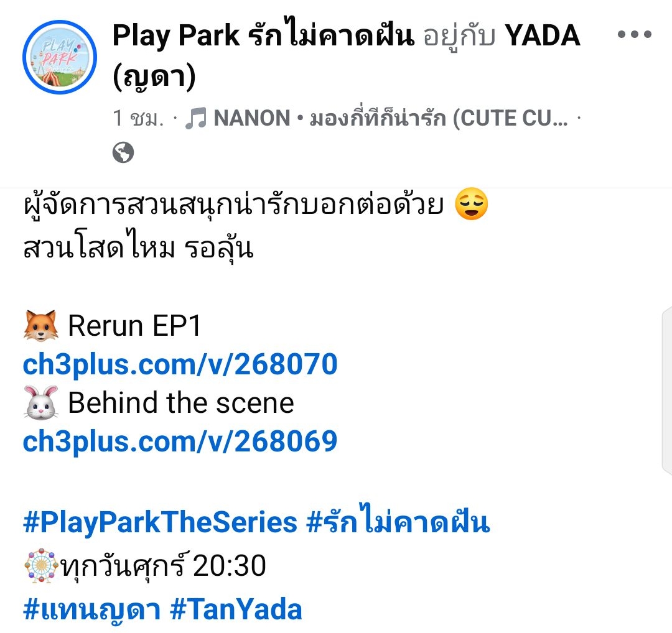The height and width of the screenshot is (633, 672).
Task: Open Rerun EP1 link ch3plus.com/v/268070
Action: (180, 364)
